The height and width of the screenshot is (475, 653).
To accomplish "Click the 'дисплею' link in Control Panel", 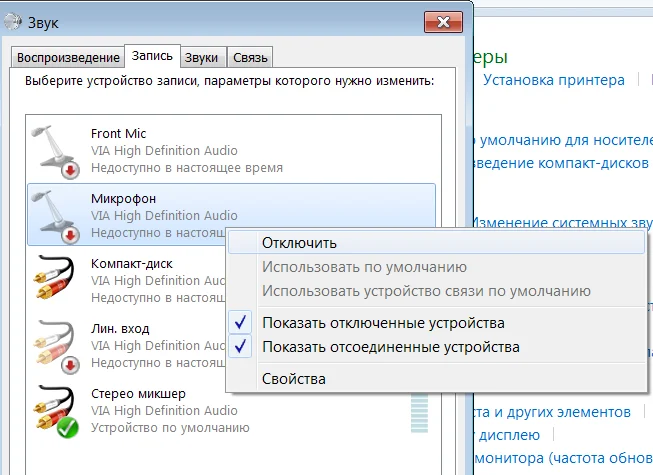I will point(509,435).
